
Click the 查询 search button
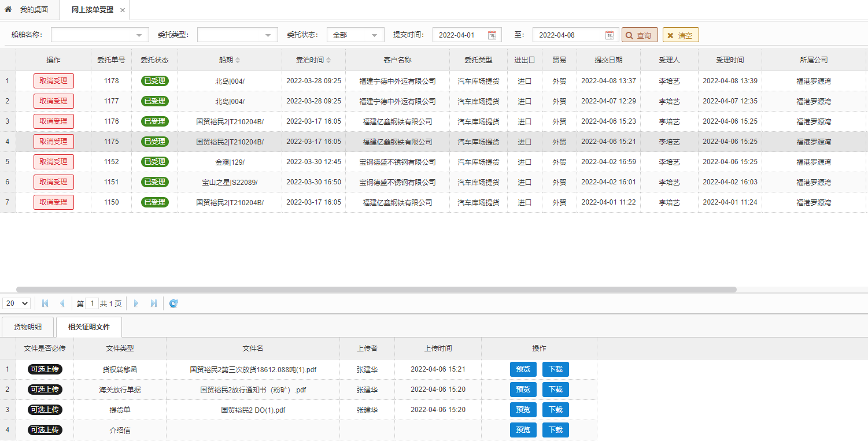click(x=640, y=35)
